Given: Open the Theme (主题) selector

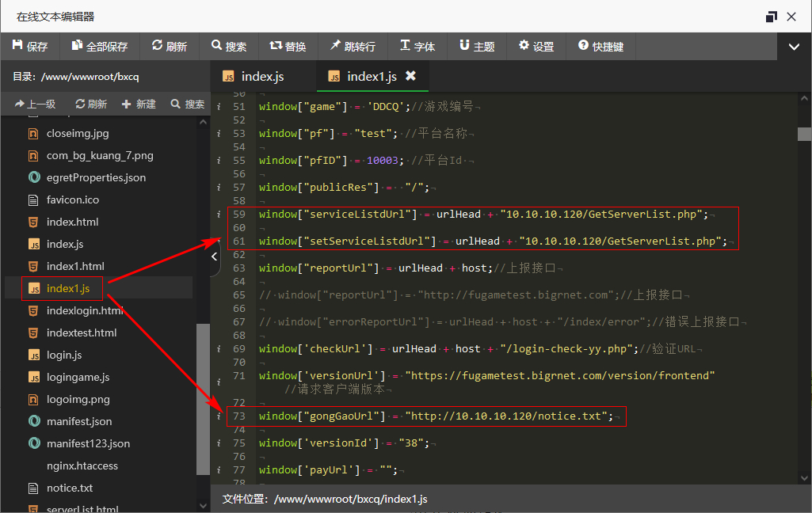Looking at the screenshot, I should coord(477,47).
